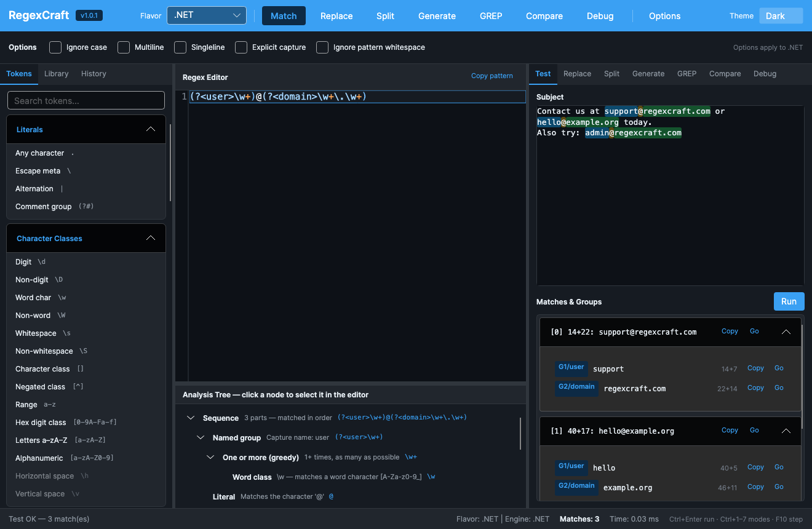
Task: Select the Word class node in Analysis Tree
Action: click(x=334, y=477)
